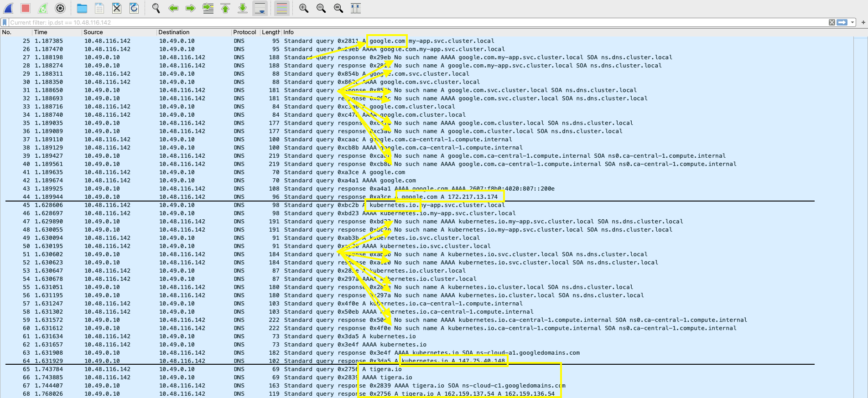The image size is (868, 398).
Task: Select packet 36 at time 1.189089
Action: click(x=426, y=131)
